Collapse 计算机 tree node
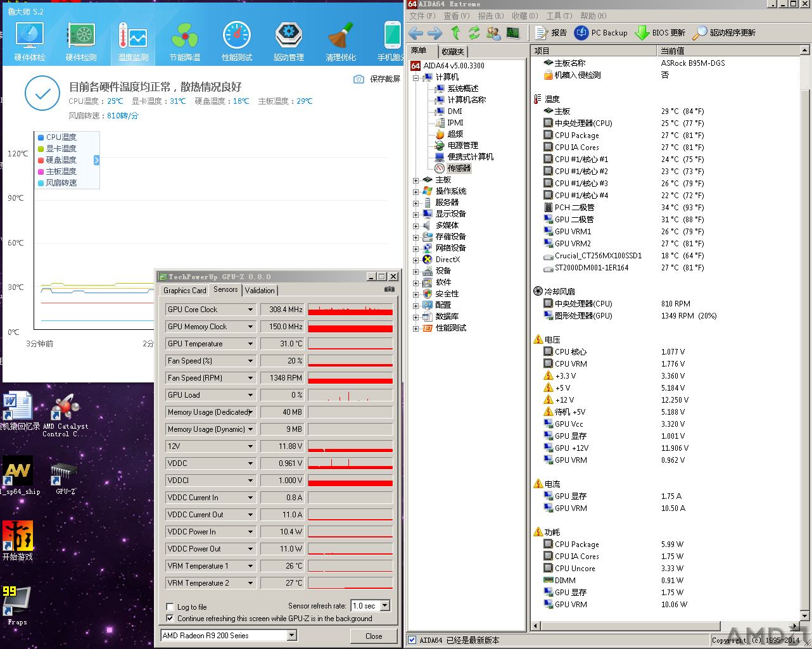 coord(416,77)
